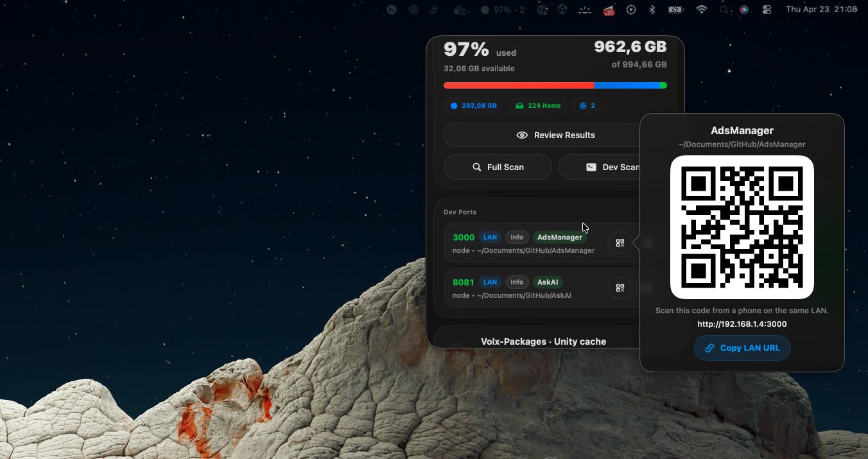The height and width of the screenshot is (459, 868).
Task: Click the port number 8081
Action: 464,282
